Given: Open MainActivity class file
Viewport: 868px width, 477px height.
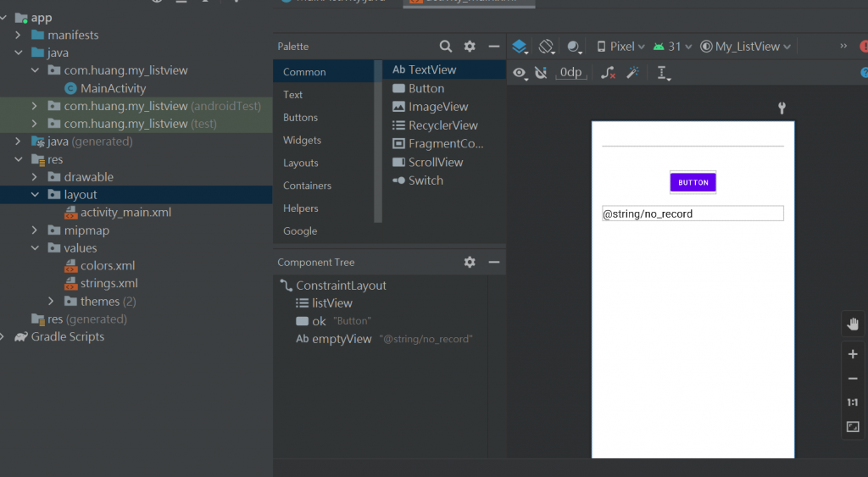Looking at the screenshot, I should point(105,88).
